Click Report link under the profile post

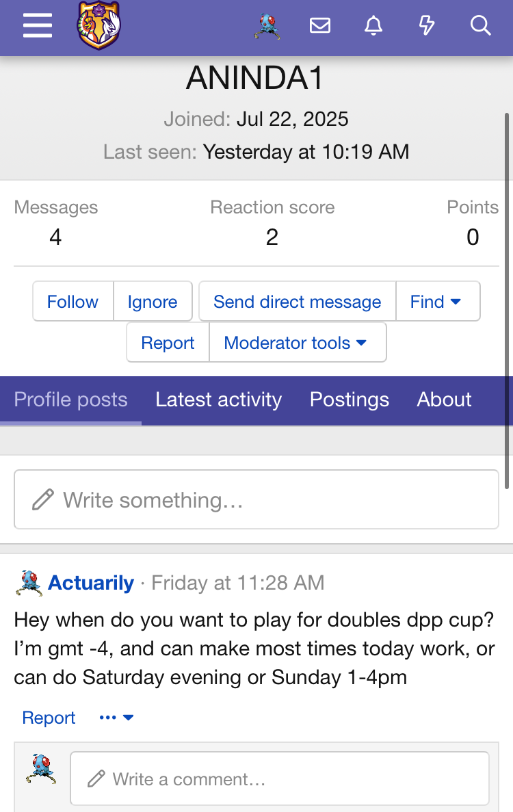coord(49,717)
